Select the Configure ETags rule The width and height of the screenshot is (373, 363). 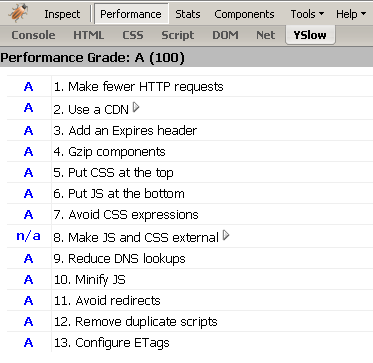pyautogui.click(x=112, y=343)
